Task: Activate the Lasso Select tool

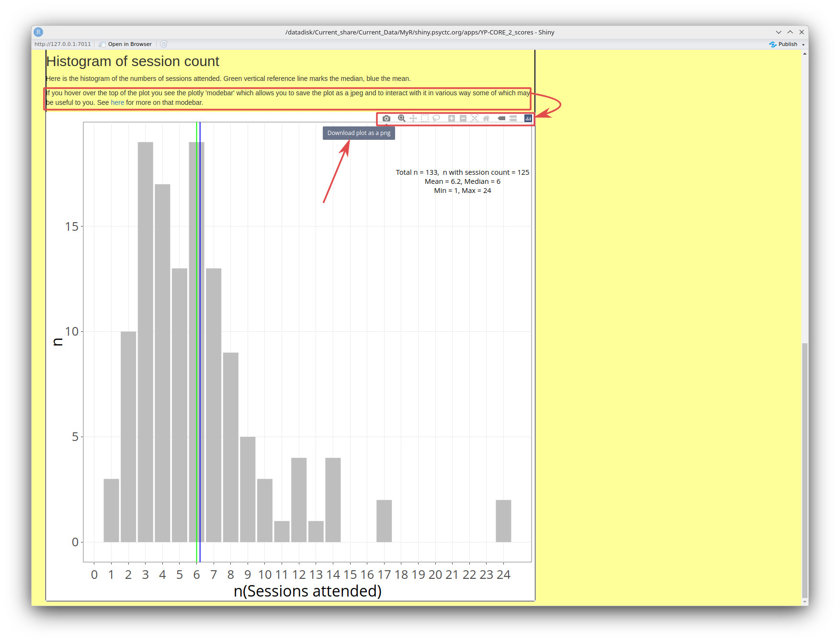Action: 436,118
